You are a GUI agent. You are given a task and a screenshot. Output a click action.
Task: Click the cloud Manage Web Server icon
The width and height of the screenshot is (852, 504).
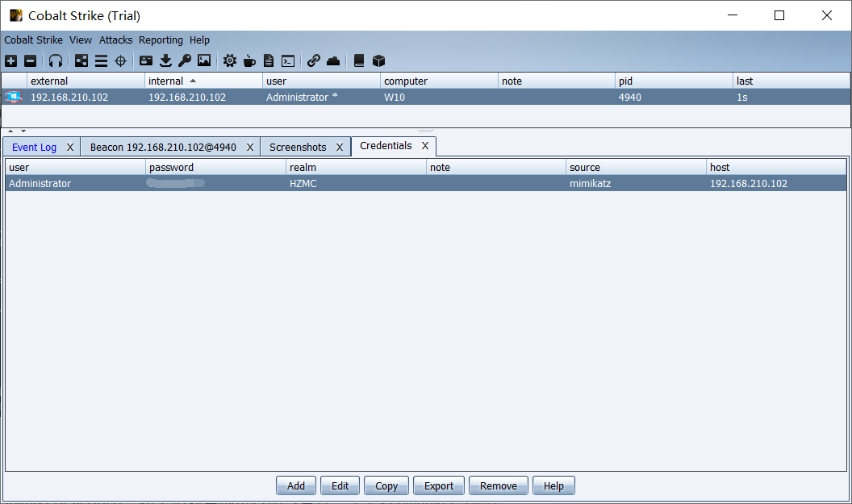tap(333, 60)
